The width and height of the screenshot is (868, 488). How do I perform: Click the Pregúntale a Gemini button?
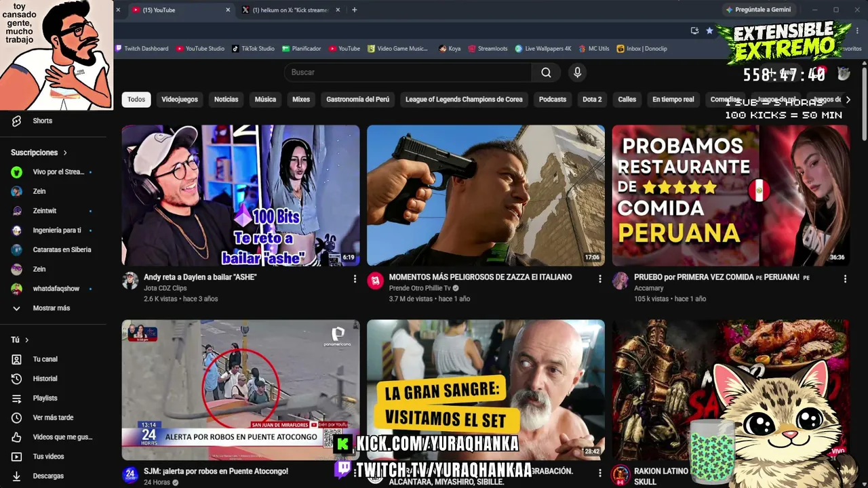(758, 9)
